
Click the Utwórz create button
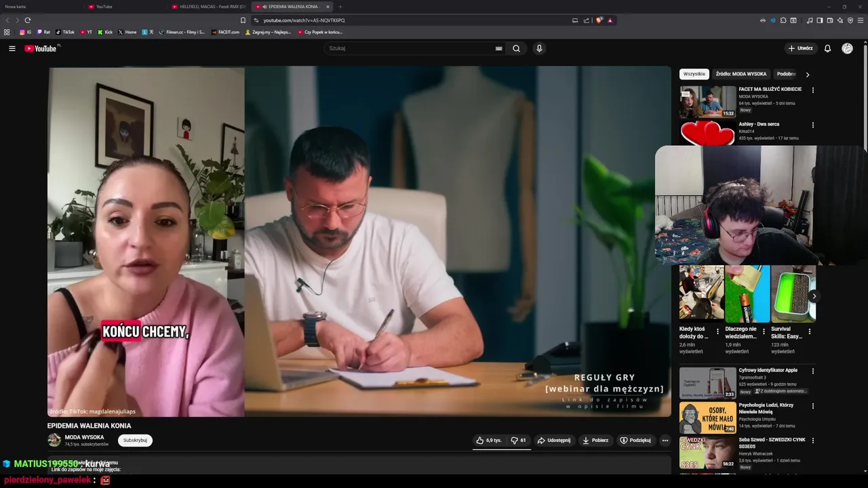point(800,48)
